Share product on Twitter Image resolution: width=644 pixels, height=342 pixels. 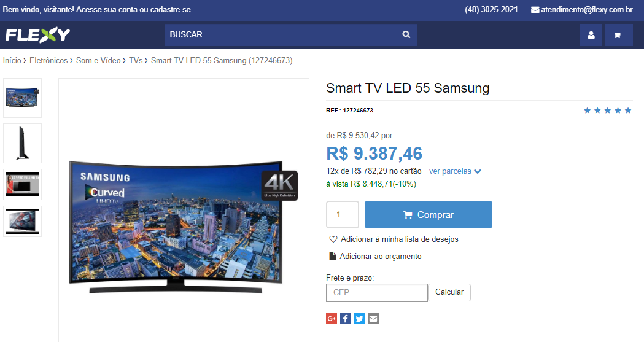(359, 319)
